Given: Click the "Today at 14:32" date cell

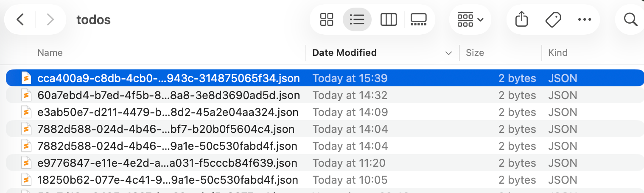Looking at the screenshot, I should (350, 95).
